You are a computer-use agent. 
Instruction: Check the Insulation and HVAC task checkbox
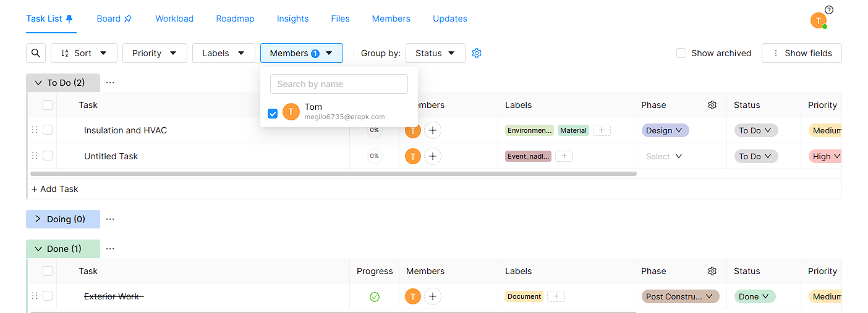click(x=48, y=130)
